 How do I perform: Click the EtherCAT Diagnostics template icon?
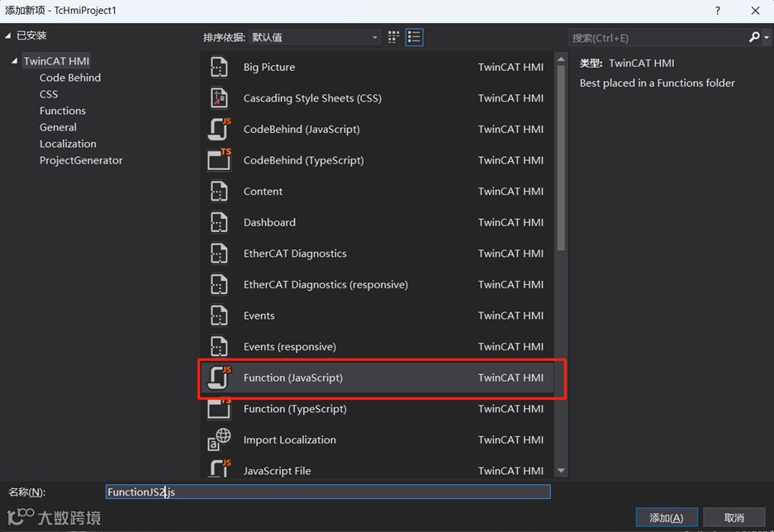tap(219, 254)
